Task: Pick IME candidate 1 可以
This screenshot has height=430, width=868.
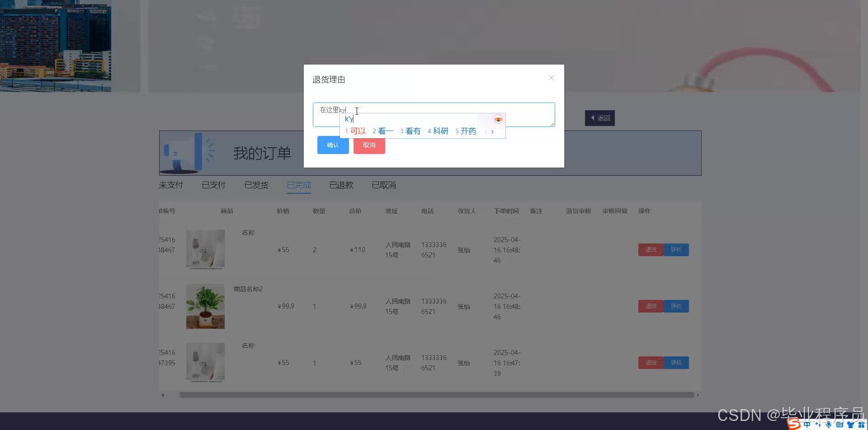Action: pyautogui.click(x=355, y=131)
